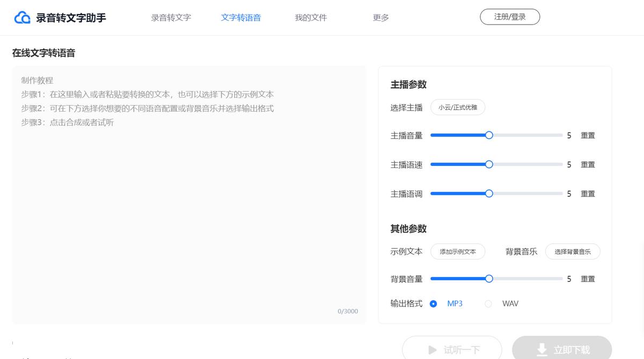Select MP3 output format

[x=434, y=303]
